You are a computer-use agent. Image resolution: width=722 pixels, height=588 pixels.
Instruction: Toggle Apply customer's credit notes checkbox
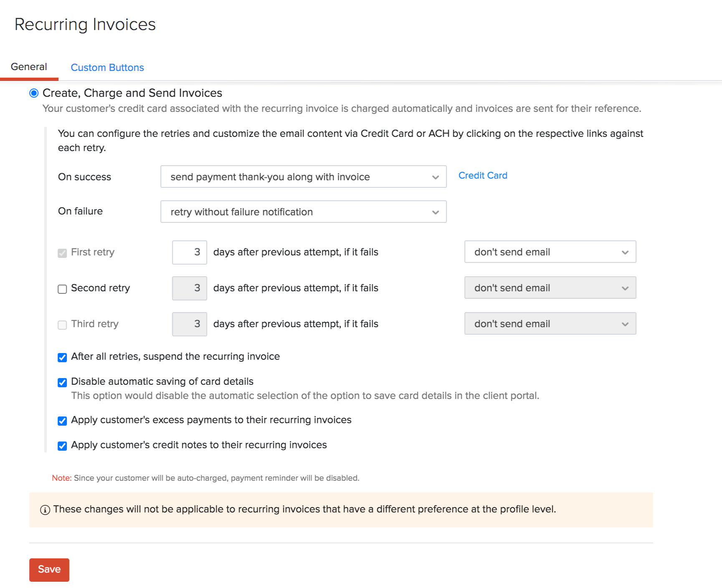62,446
